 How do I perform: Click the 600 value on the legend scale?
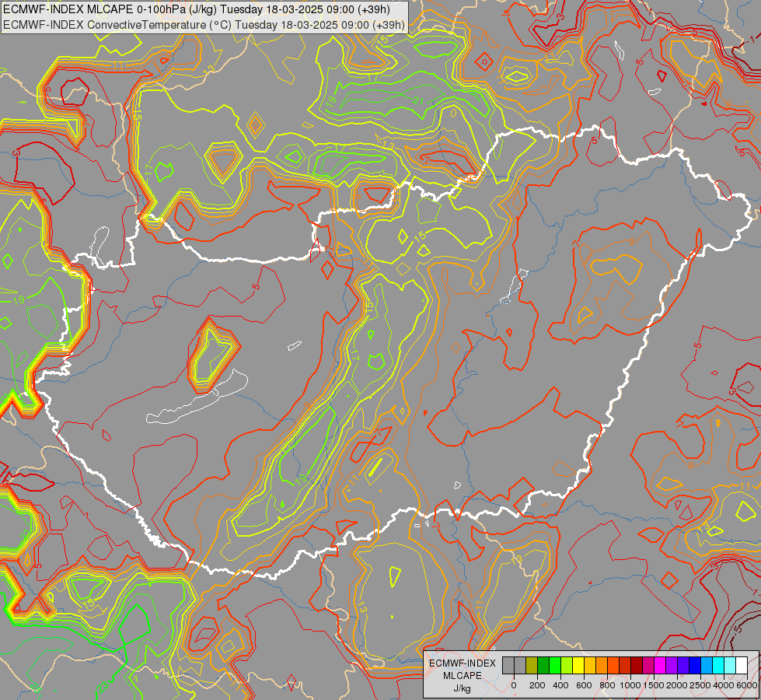(x=584, y=685)
